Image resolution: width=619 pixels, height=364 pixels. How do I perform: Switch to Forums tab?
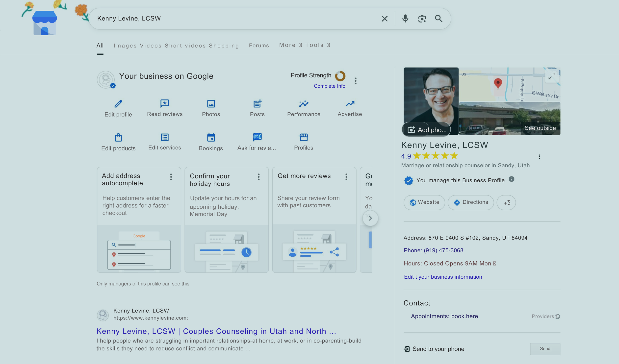(x=259, y=46)
